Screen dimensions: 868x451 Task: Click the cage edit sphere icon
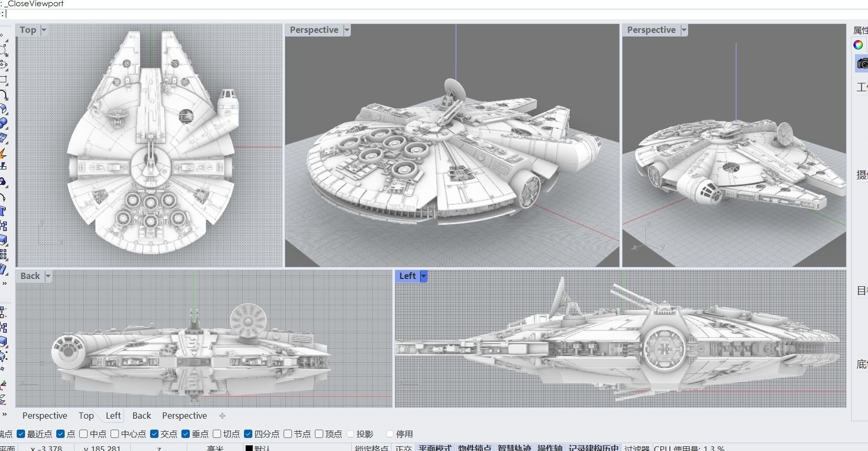(x=3, y=356)
